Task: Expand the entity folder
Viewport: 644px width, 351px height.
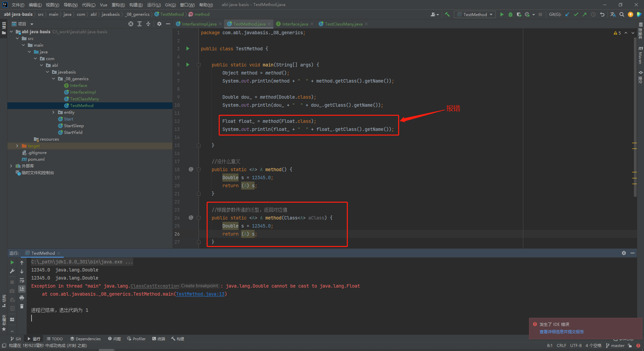Action: pos(54,112)
